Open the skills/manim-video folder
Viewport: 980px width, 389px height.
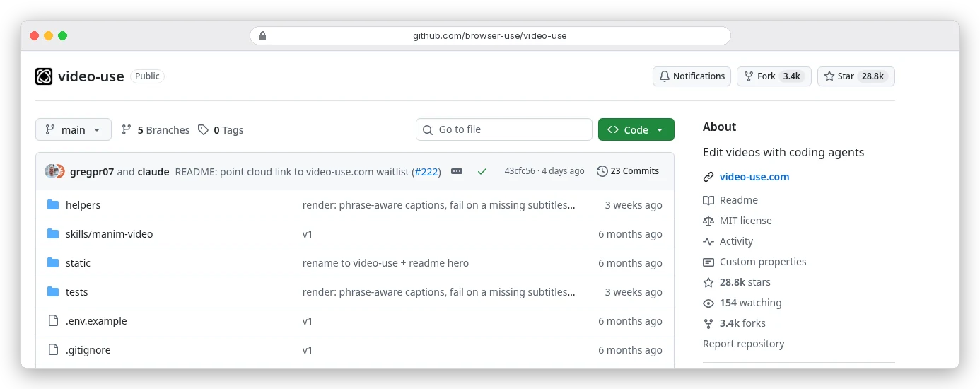coord(109,234)
